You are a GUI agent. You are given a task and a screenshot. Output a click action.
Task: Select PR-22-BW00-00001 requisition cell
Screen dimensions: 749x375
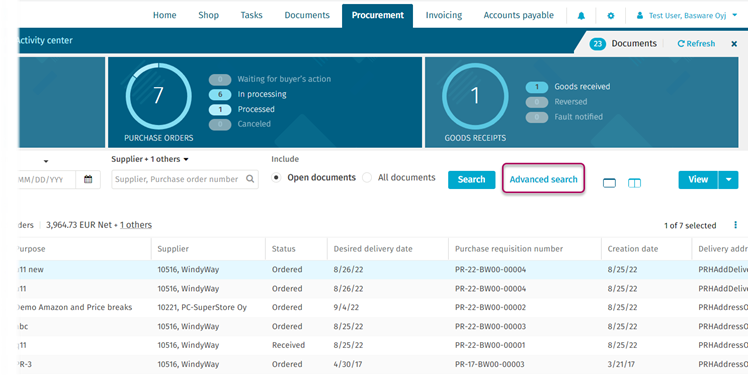tap(490, 345)
